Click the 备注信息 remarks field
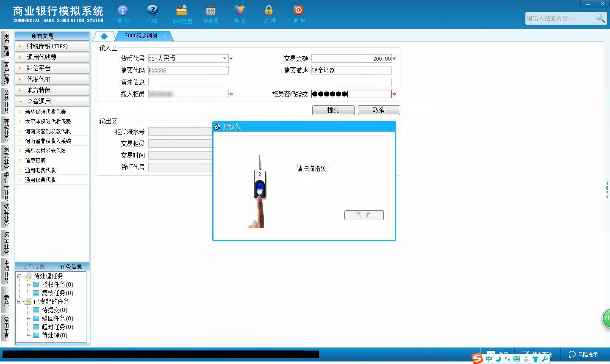Image resolution: width=610 pixels, height=364 pixels. [x=270, y=82]
